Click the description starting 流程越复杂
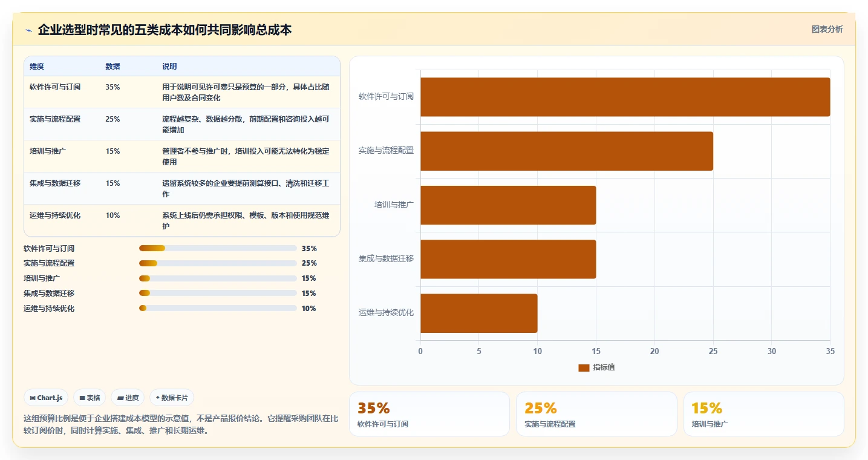The image size is (868, 460). click(x=246, y=125)
